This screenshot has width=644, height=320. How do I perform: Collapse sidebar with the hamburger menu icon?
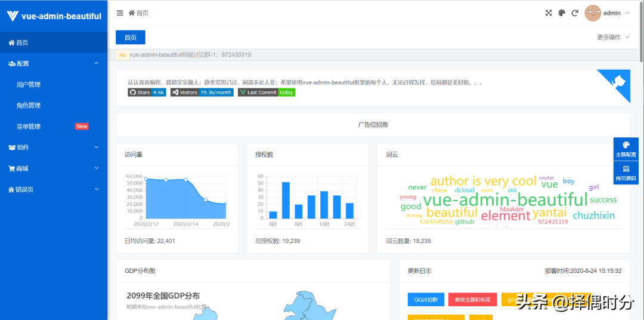click(120, 13)
